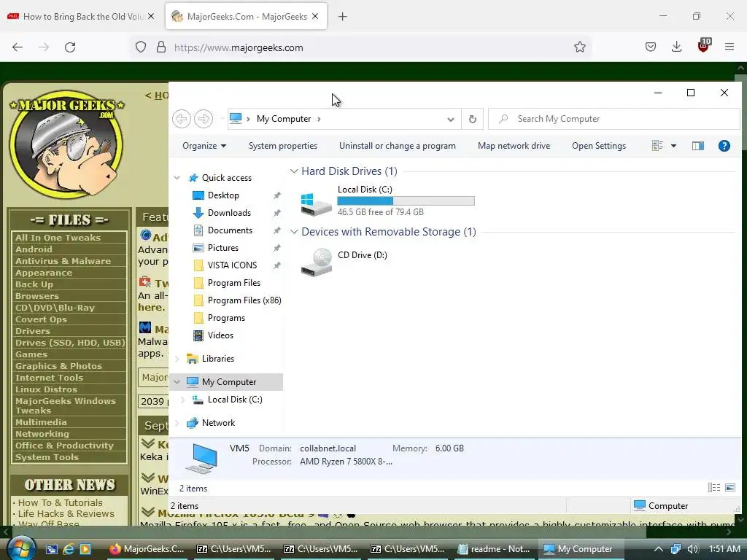Image resolution: width=747 pixels, height=560 pixels.
Task: Click the Firefox URL address bar
Action: (362, 47)
